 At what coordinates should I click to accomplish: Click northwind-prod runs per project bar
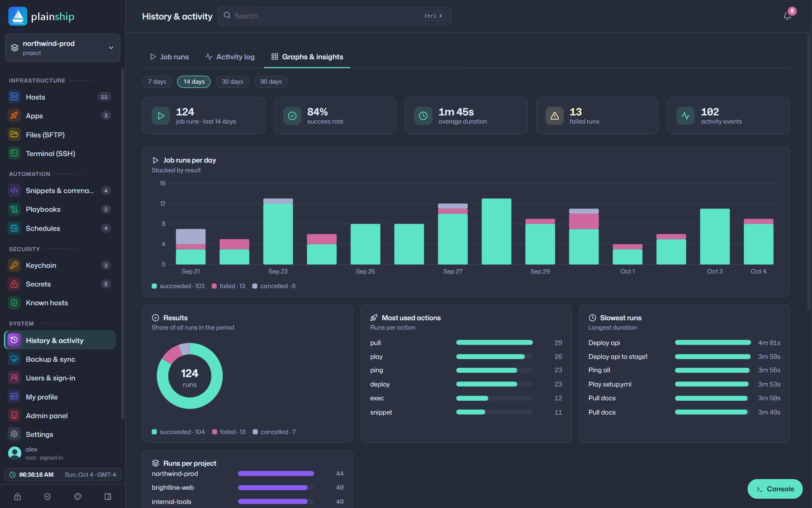(x=276, y=473)
